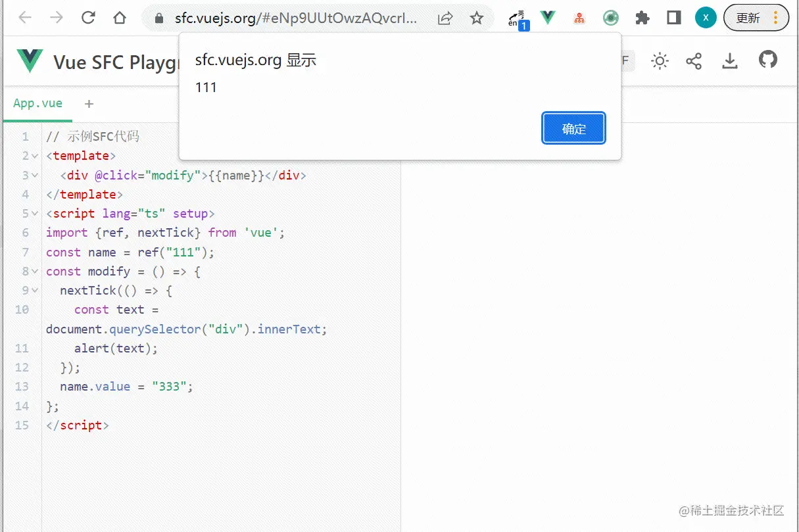This screenshot has width=799, height=532.
Task: Click 'const name = ref("111");' line
Action: click(x=130, y=253)
